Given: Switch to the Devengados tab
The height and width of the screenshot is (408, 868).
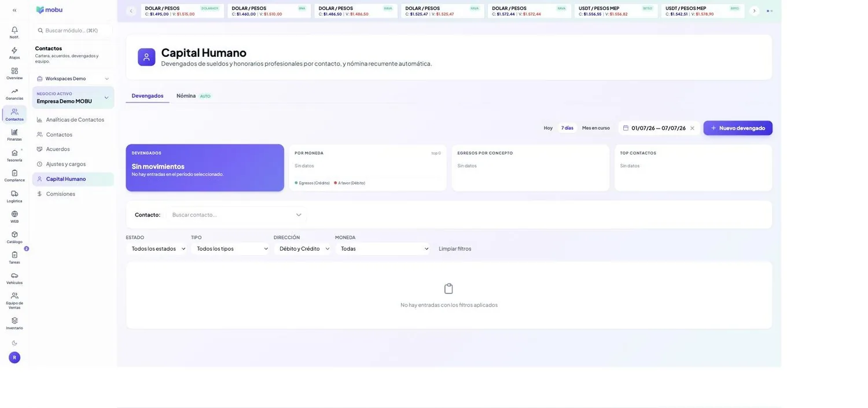Looking at the screenshot, I should (x=148, y=95).
